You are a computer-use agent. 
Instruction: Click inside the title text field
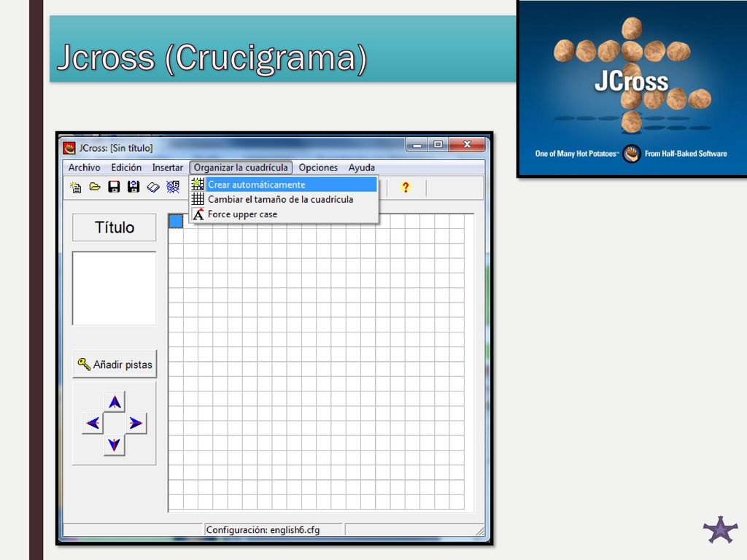[x=115, y=289]
